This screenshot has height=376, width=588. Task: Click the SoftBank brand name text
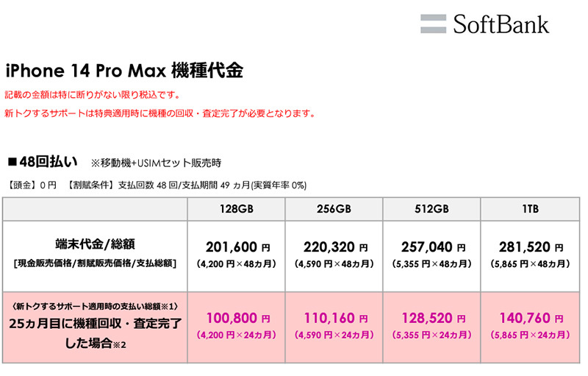point(501,24)
